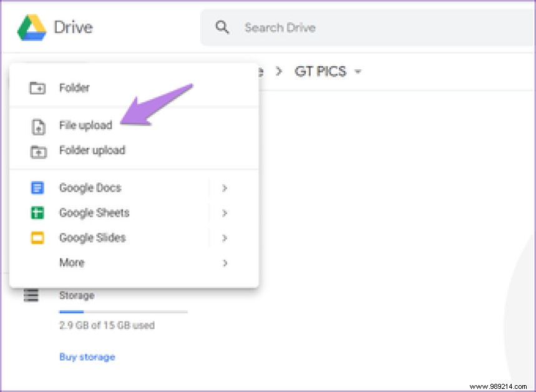Click the Google Drive triangle logo
Image resolution: width=536 pixels, height=392 pixels.
(32, 27)
